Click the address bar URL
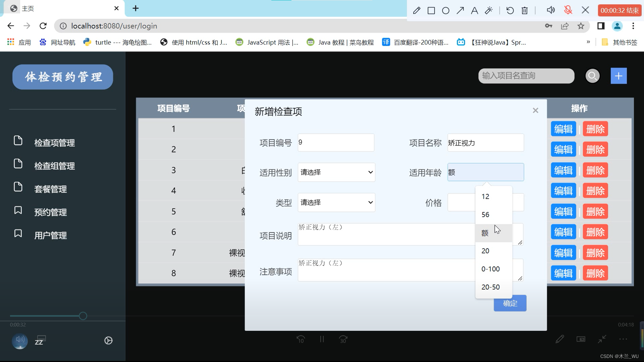 [x=114, y=26]
